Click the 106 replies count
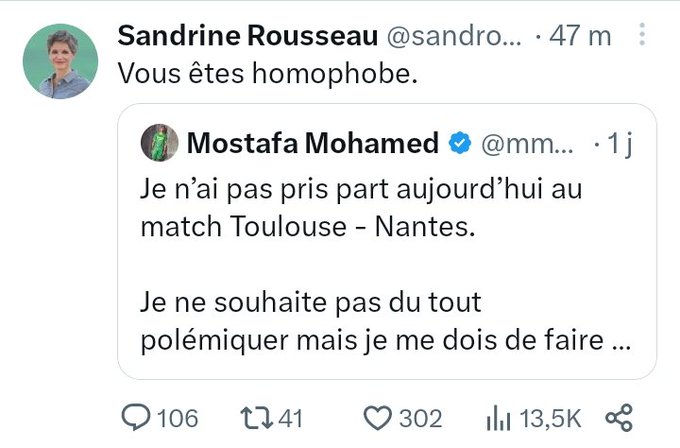This screenshot has width=680, height=448. 177,416
